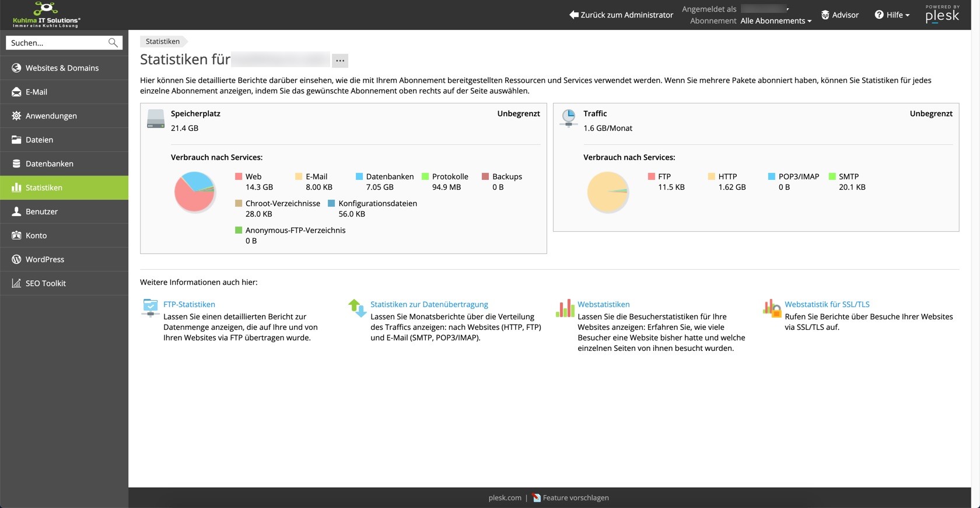This screenshot has width=980, height=508.
Task: Click into the Suchen search field
Action: tap(57, 43)
